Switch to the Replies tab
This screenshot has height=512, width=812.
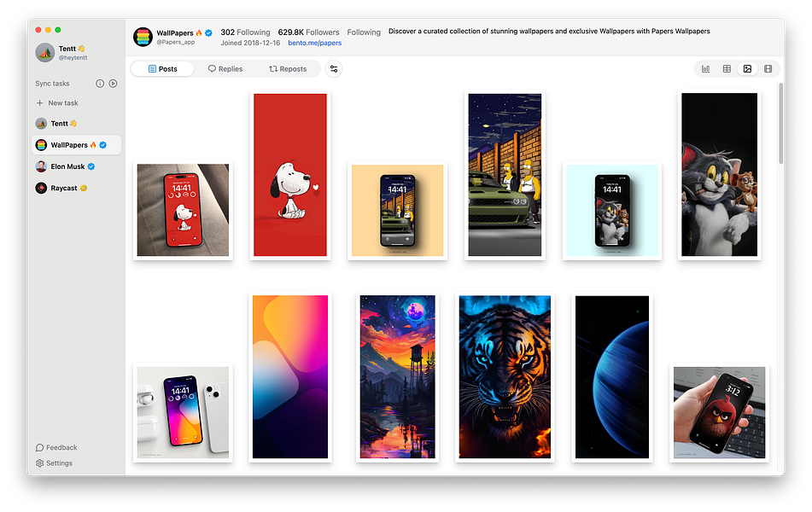225,69
